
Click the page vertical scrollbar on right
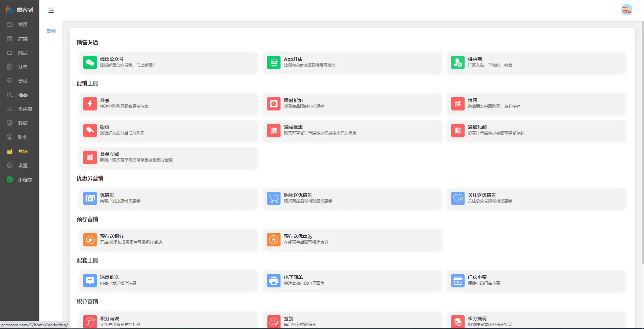click(x=642, y=143)
